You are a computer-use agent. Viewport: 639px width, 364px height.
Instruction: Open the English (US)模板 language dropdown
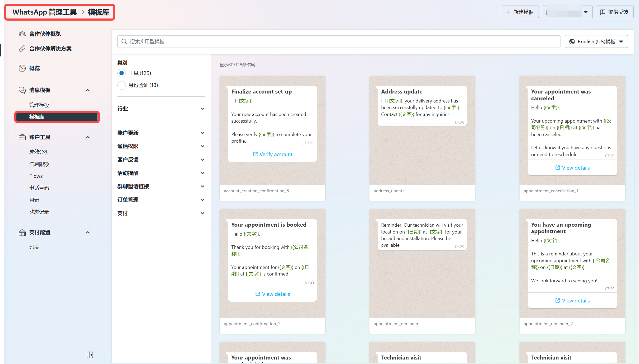point(596,41)
